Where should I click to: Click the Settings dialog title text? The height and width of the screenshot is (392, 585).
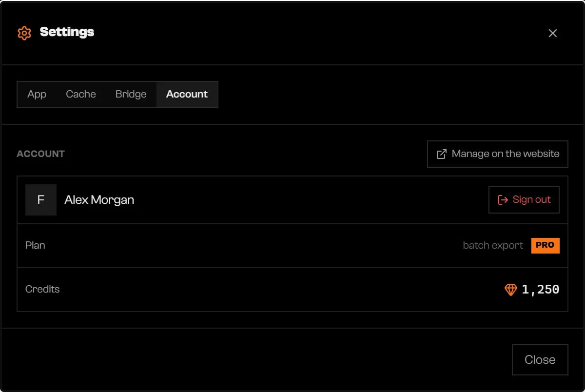67,32
